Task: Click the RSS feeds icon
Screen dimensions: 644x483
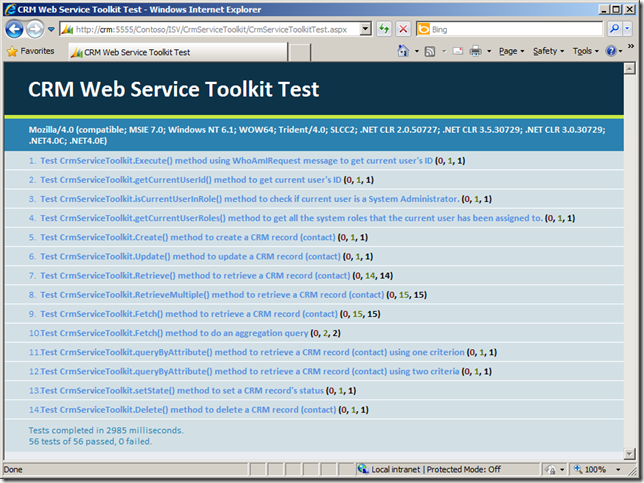Action: pyautogui.click(x=430, y=51)
